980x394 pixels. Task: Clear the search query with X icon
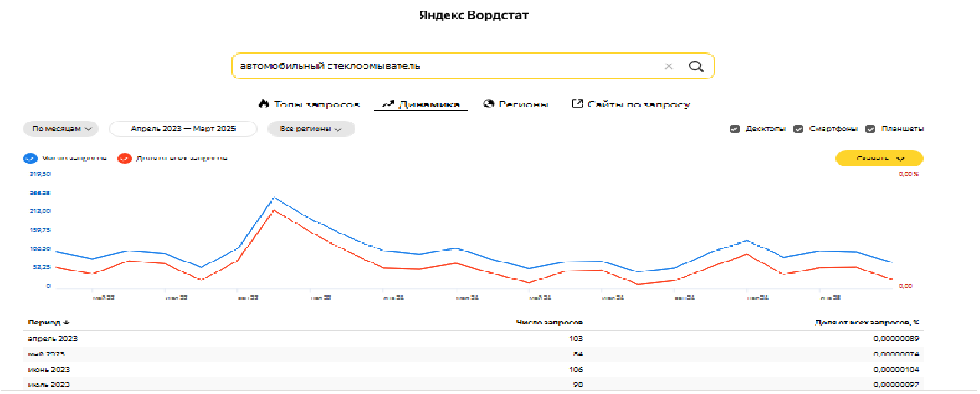coord(669,67)
